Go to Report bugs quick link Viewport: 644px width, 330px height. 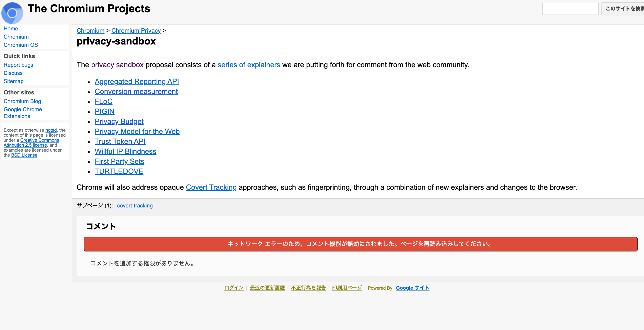tap(18, 65)
